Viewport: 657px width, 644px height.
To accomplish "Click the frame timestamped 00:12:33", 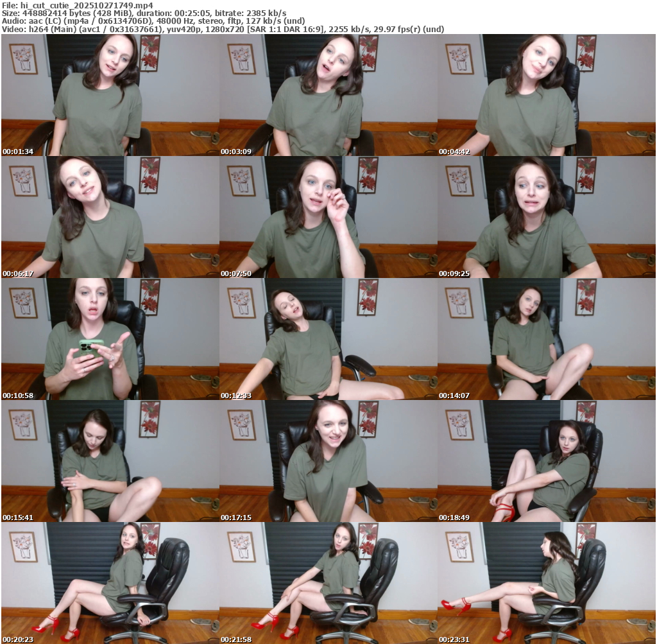I will point(328,339).
